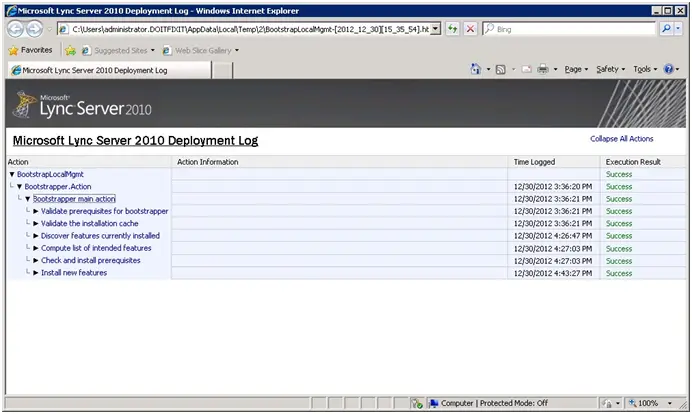
Task: Click the Internet Explorer title bar icon
Action: coord(11,11)
